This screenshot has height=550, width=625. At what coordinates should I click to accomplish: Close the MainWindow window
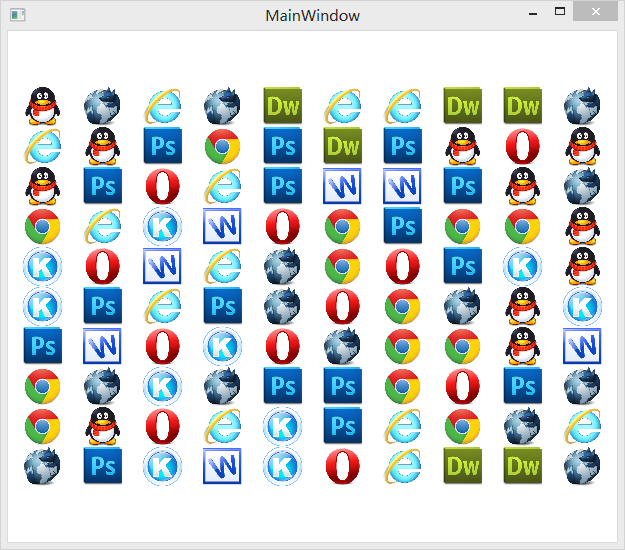tap(596, 12)
